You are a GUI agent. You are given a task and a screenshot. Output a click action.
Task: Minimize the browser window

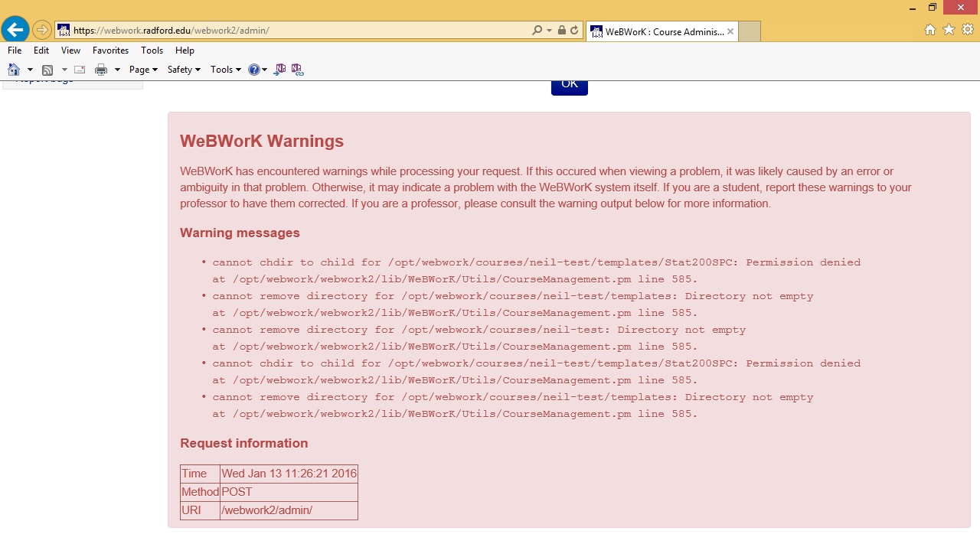click(913, 8)
